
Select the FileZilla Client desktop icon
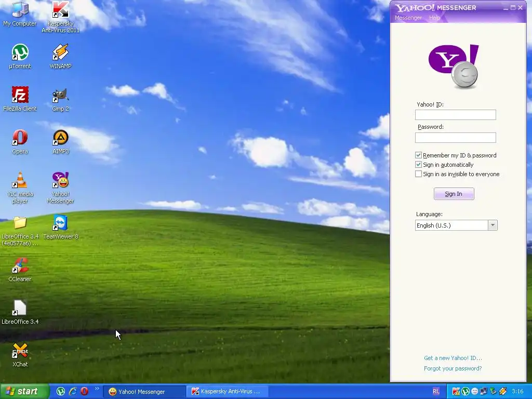coord(20,99)
